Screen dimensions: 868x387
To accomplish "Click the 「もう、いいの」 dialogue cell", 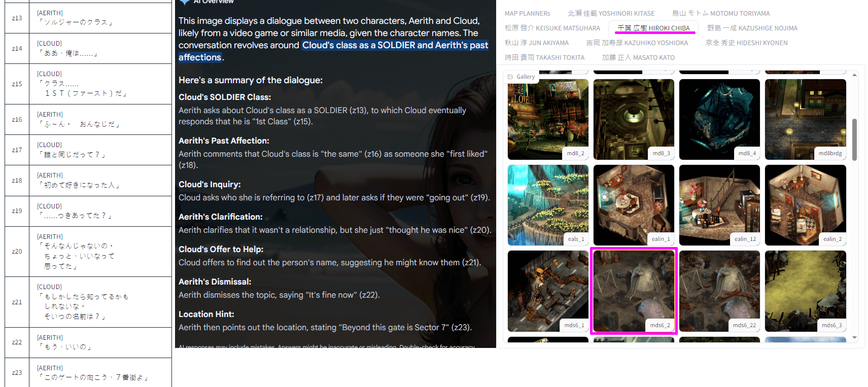I will pyautogui.click(x=100, y=342).
